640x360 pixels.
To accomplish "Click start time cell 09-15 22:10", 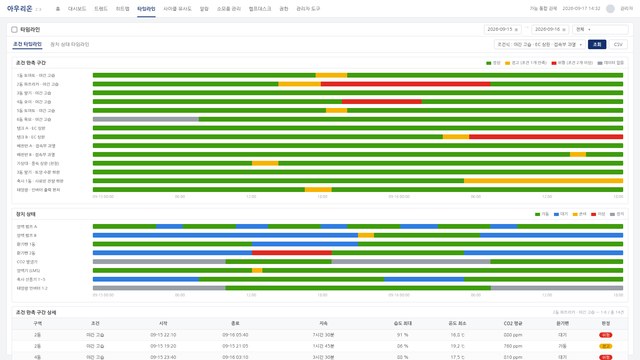I will click(163, 335).
